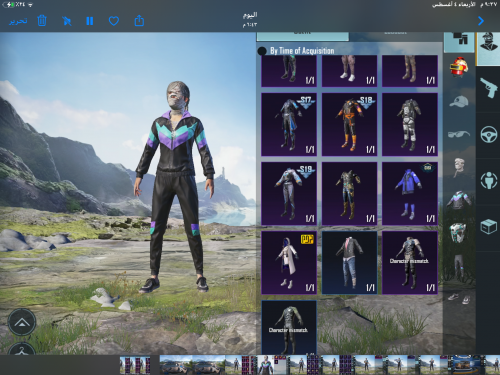Tap the heart favorite icon
Viewport: 500px width, 375px height.
114,21
